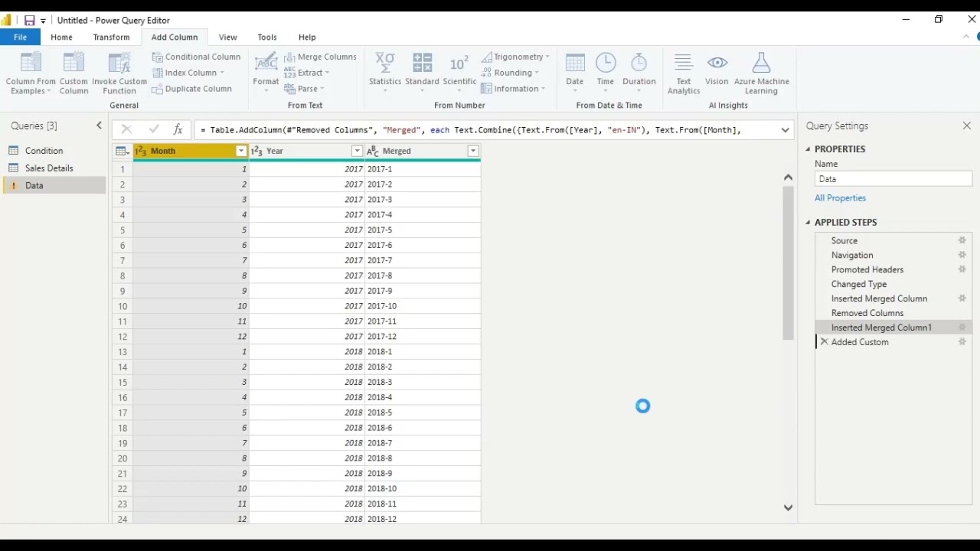Select the Data query
Screen dimensions: 980x551
55,185
